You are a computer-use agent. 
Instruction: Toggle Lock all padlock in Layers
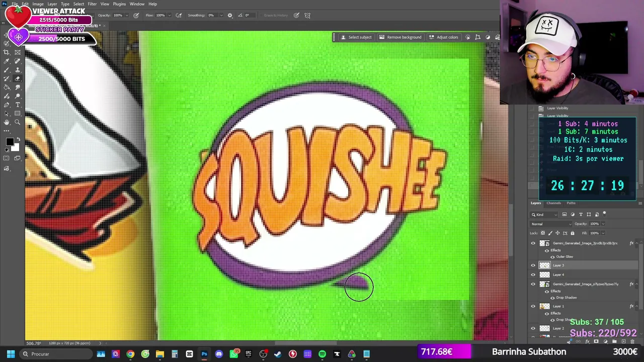click(x=573, y=233)
